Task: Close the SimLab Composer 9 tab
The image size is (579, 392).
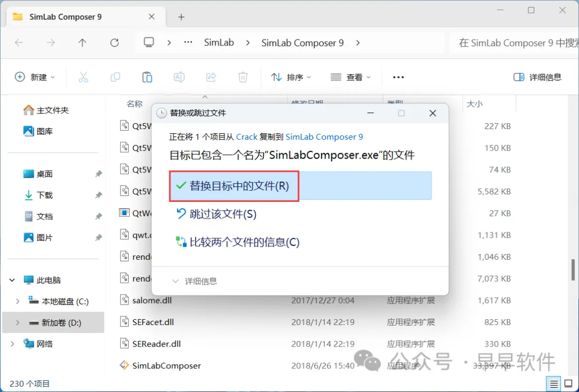Action: coord(152,17)
